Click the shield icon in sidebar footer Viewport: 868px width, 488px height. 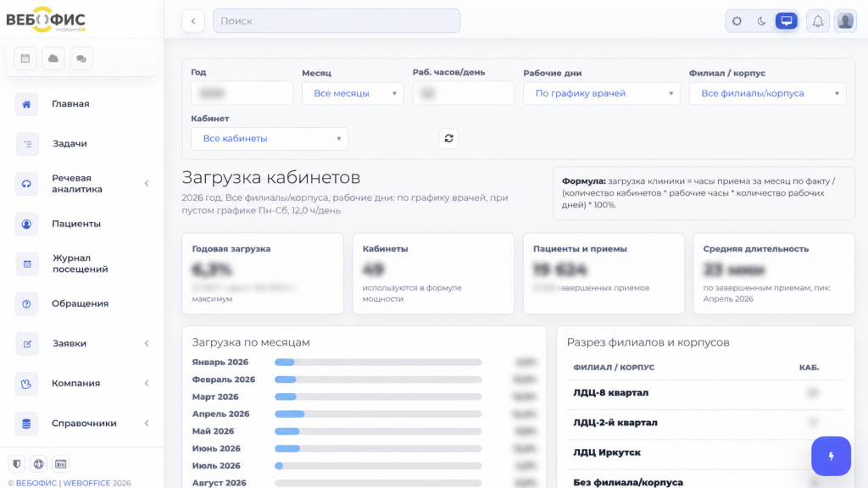point(17,463)
